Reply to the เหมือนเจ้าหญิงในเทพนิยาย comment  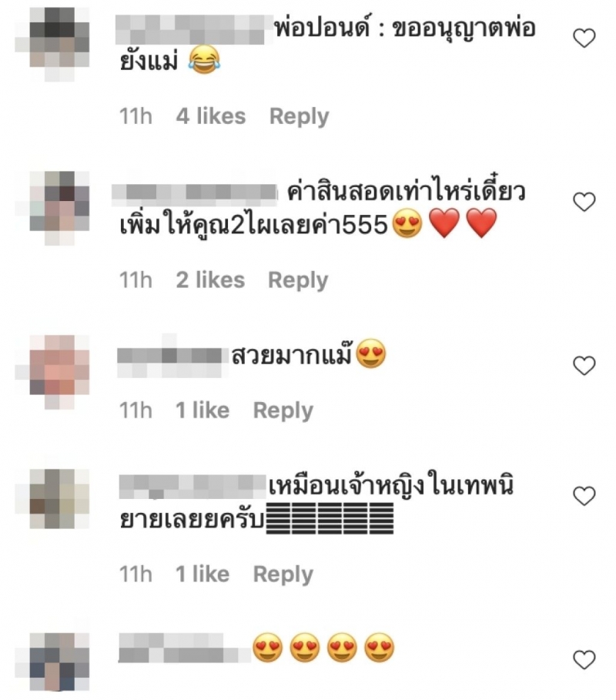[283, 574]
